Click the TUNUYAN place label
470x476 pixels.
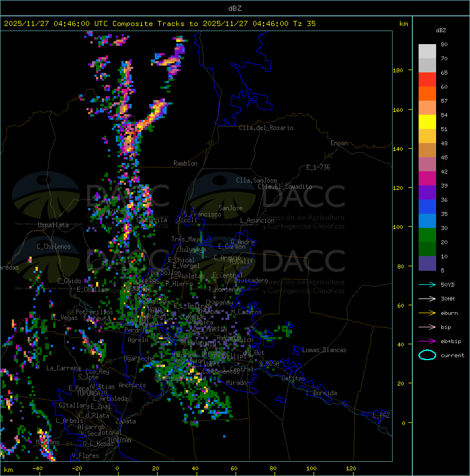point(120,440)
